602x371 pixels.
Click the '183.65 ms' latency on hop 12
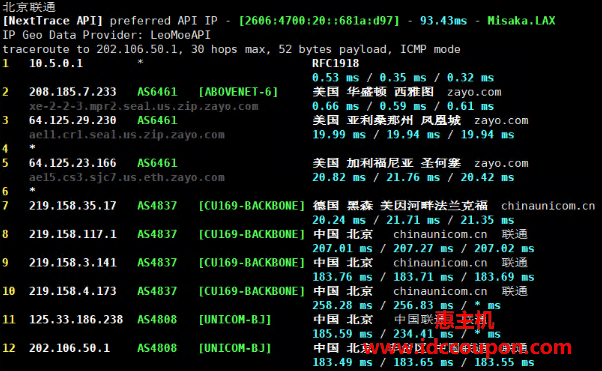(x=423, y=362)
